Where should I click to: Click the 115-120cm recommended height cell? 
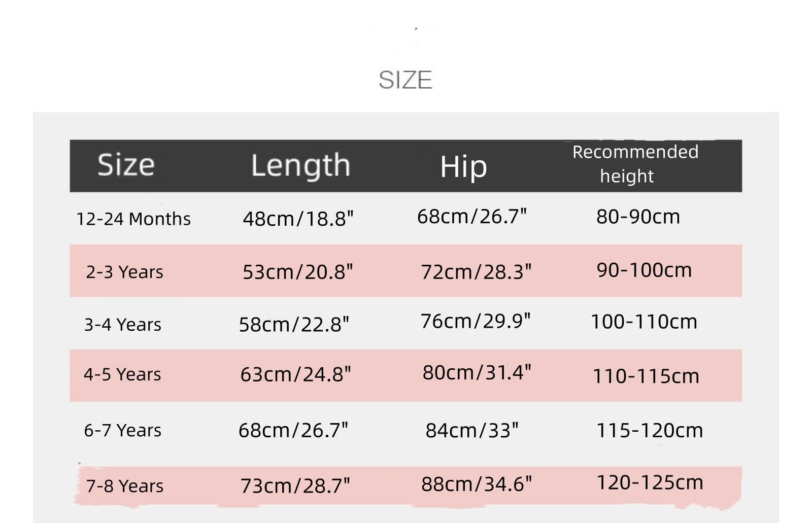[650, 430]
